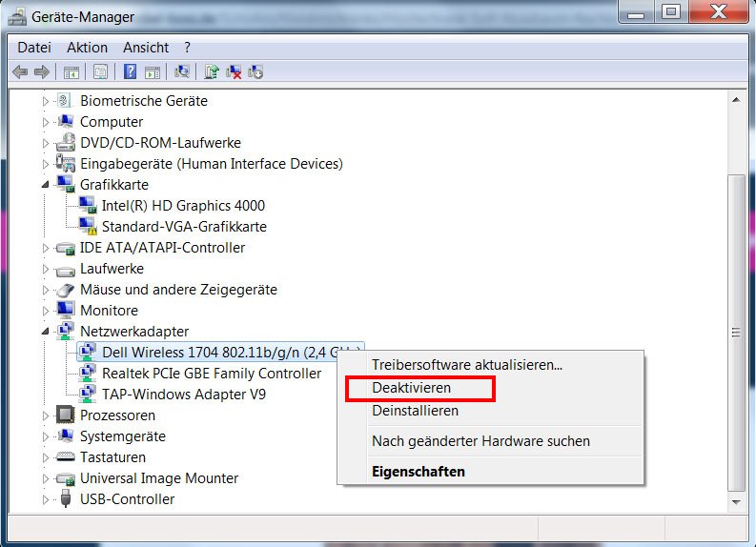Select the Realtek PCIe GBE adapter icon
The image size is (756, 547).
pyautogui.click(x=88, y=373)
